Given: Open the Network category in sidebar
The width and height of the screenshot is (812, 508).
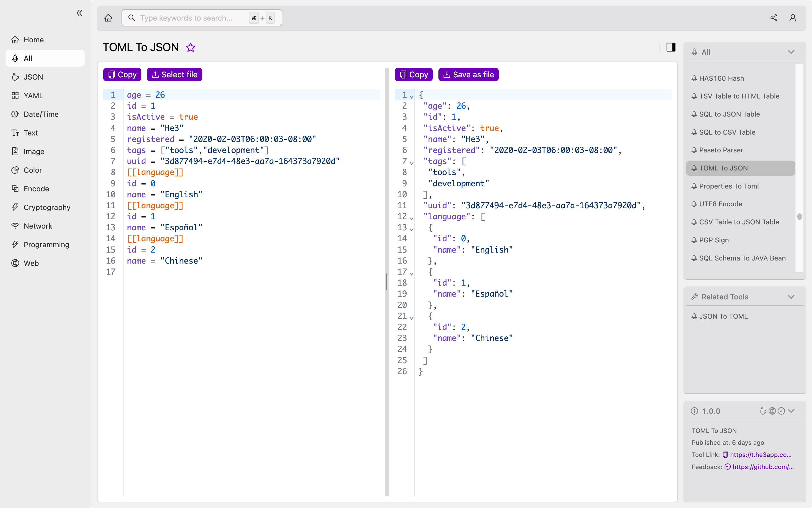Looking at the screenshot, I should [45, 226].
